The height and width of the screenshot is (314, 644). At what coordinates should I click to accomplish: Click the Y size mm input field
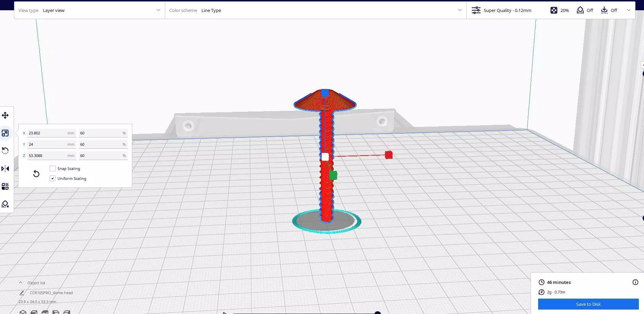[x=52, y=144]
